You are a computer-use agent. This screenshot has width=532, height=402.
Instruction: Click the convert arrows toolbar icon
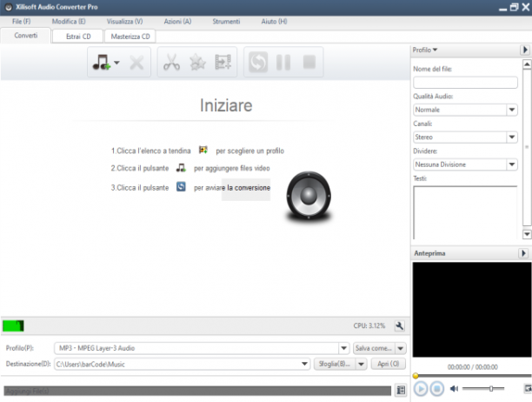point(258,63)
